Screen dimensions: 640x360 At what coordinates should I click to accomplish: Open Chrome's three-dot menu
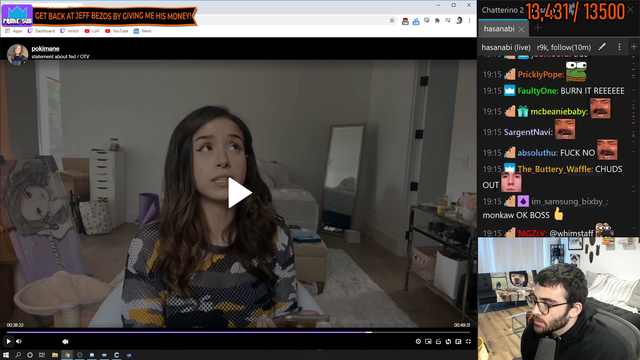point(469,20)
